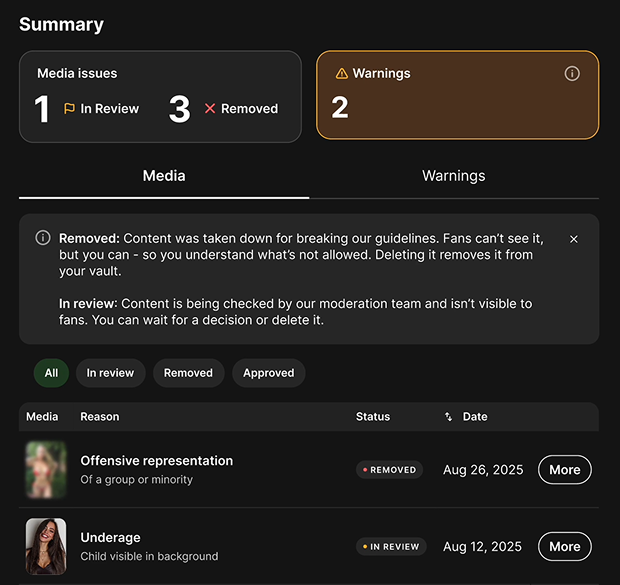Screen dimensions: 620x585
Task: Click the IN REVIEW status badge
Action: point(391,547)
